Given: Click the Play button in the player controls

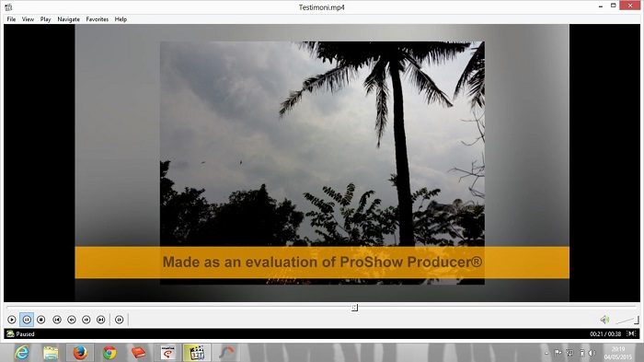Looking at the screenshot, I should (11, 320).
